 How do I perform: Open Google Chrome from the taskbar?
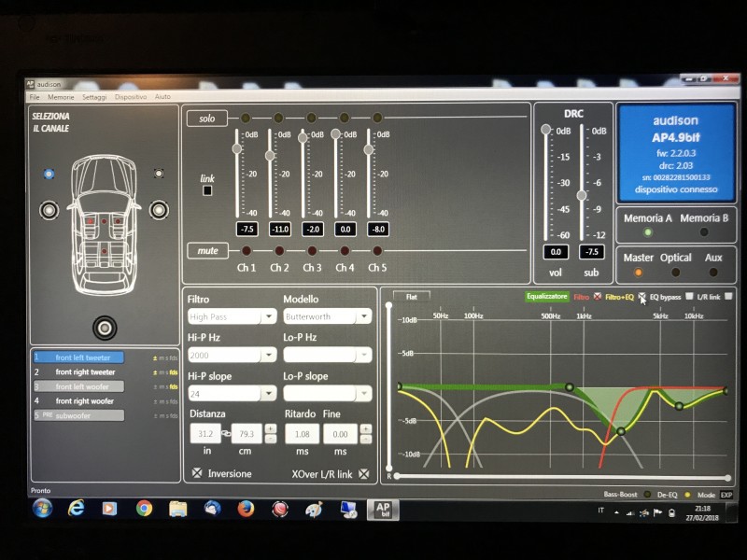point(144,509)
